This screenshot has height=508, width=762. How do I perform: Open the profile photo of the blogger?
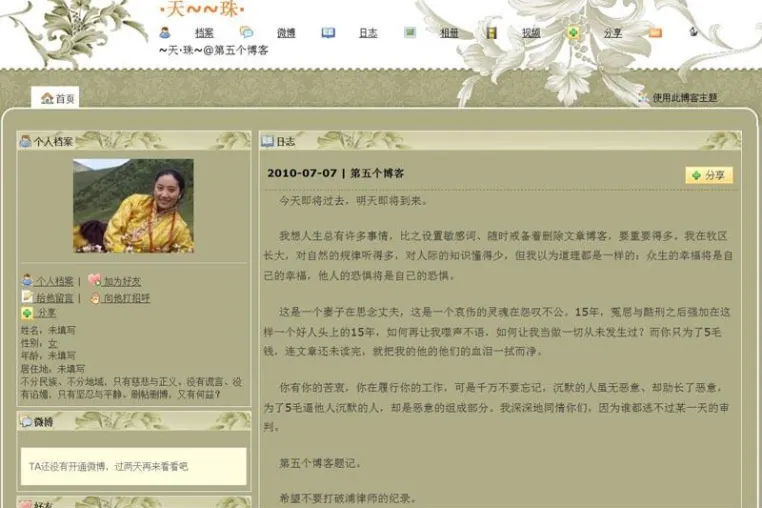(134, 206)
